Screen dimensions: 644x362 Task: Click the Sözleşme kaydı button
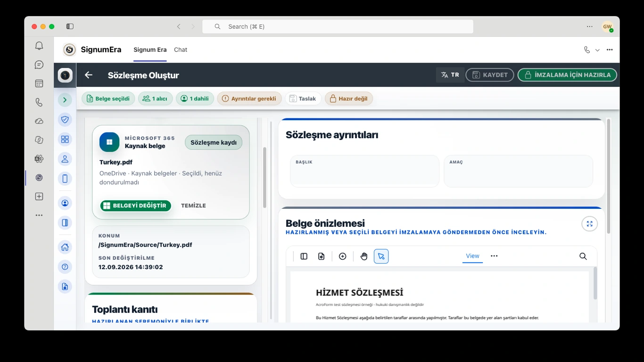(x=214, y=142)
